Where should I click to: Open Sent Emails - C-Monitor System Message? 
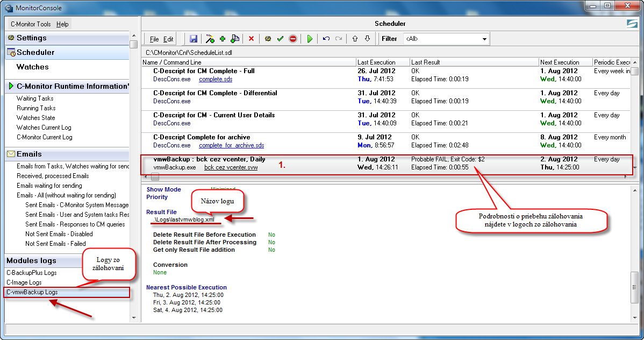point(77,205)
